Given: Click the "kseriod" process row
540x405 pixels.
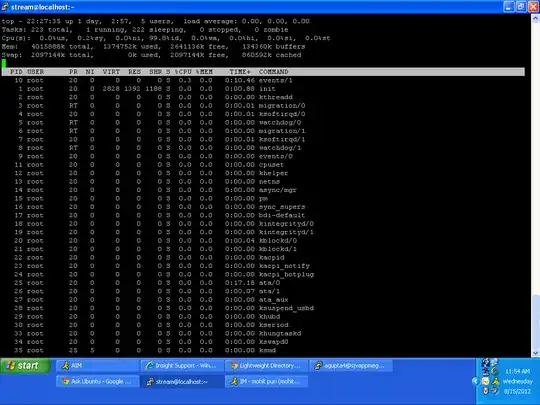Looking at the screenshot, I should click(153, 325).
